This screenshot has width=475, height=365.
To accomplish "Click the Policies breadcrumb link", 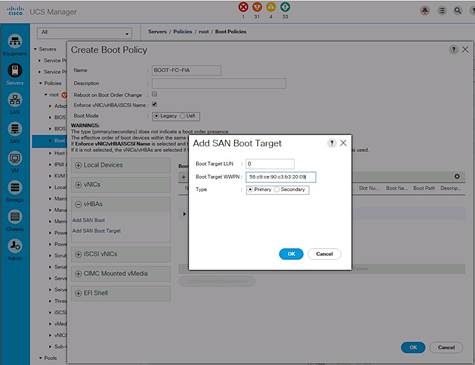I will 183,32.
